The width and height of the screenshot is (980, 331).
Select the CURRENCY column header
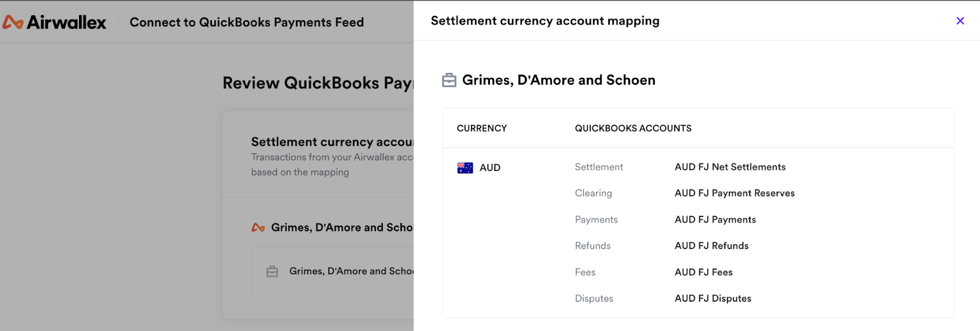481,128
